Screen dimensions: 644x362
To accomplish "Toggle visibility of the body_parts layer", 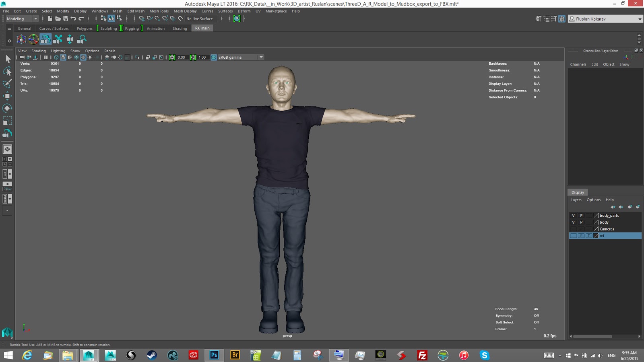I will coord(573,216).
